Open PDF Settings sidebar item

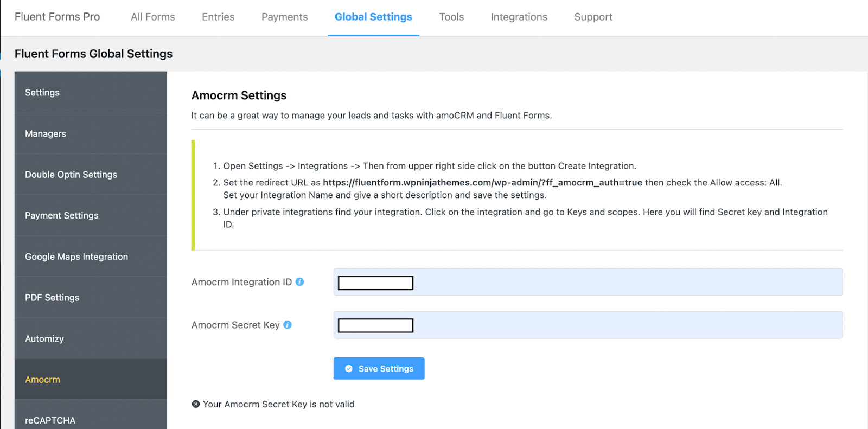[x=91, y=298]
